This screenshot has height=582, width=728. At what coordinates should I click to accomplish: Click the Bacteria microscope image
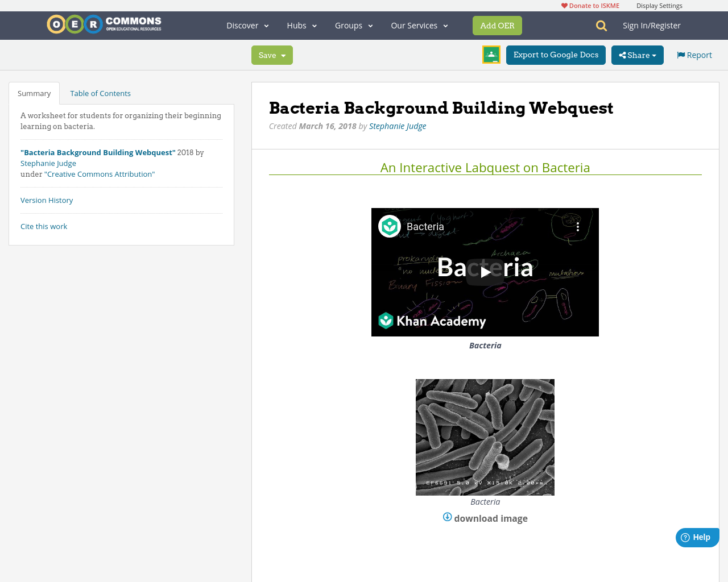point(485,438)
